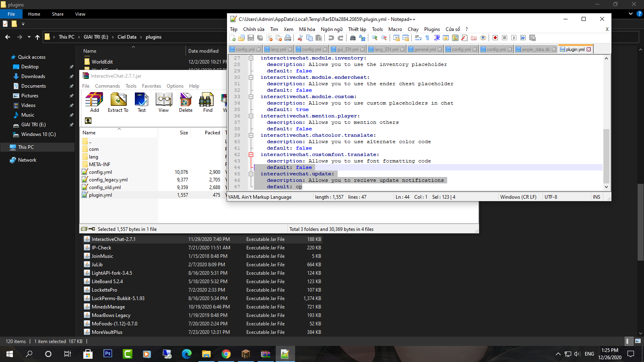644x362 pixels.
Task: Expand the Customize Quick Access Toolbar dropdown
Action: pos(23,24)
